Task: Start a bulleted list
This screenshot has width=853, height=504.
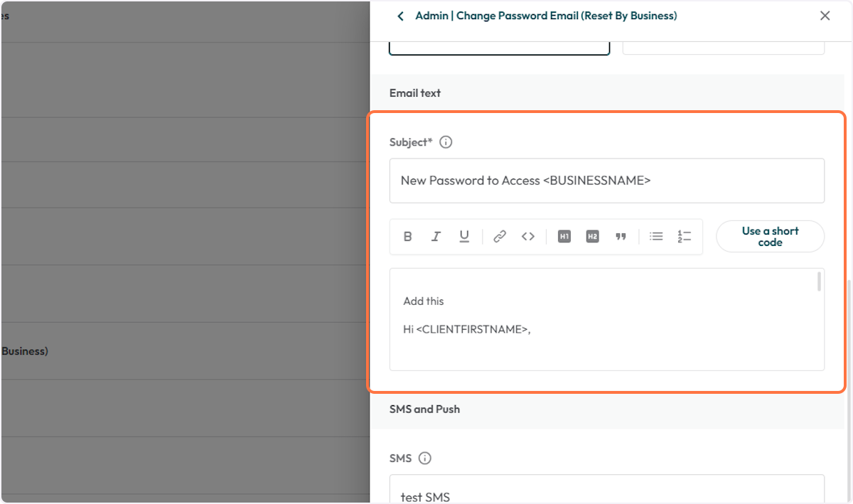Action: pyautogui.click(x=656, y=237)
